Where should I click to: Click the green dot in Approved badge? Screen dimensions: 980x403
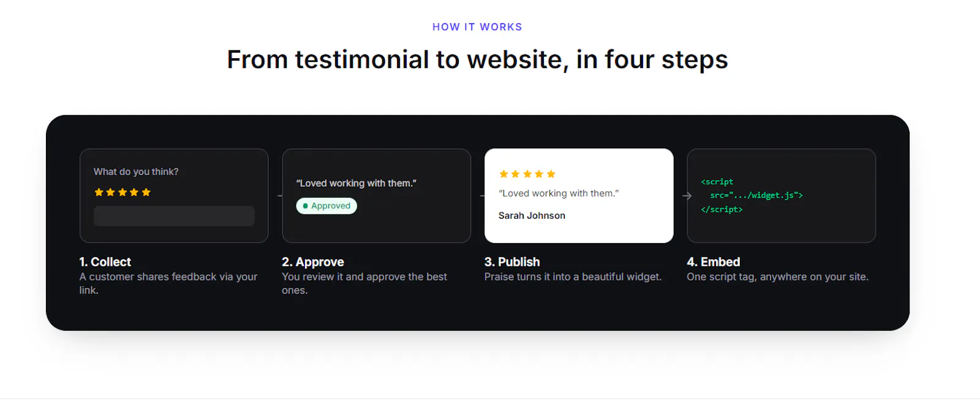click(306, 206)
